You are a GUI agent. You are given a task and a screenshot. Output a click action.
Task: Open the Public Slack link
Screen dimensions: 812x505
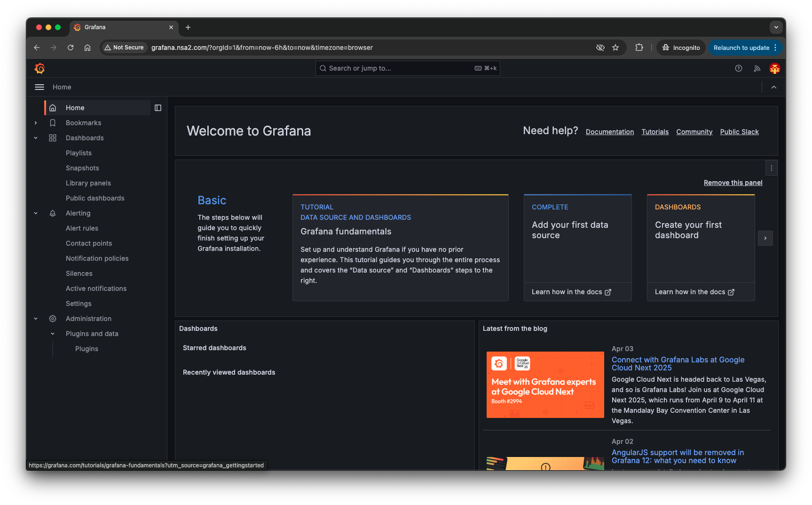740,132
